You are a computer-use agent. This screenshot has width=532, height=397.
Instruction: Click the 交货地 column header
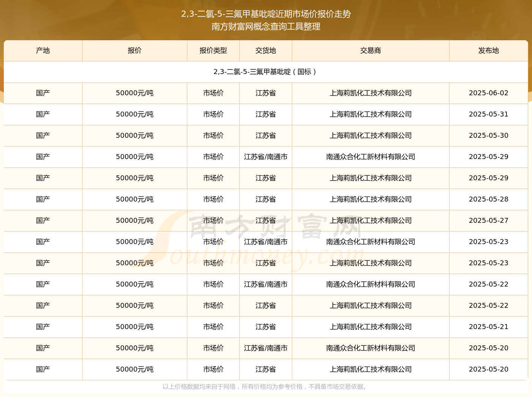click(x=266, y=50)
